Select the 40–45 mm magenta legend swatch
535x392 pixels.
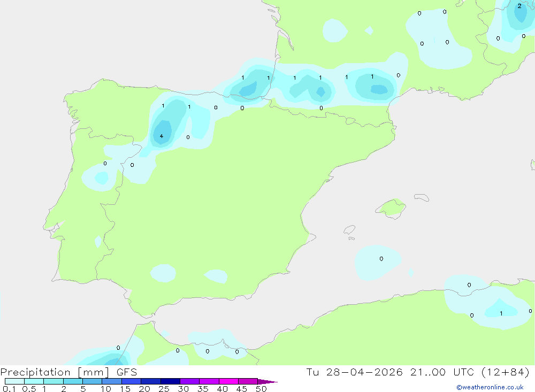228,381
